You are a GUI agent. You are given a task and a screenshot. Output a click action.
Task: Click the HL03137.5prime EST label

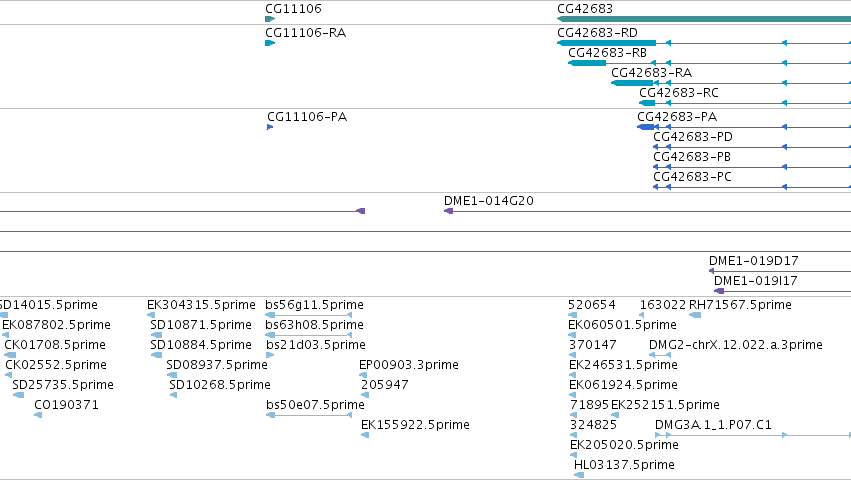click(x=624, y=465)
